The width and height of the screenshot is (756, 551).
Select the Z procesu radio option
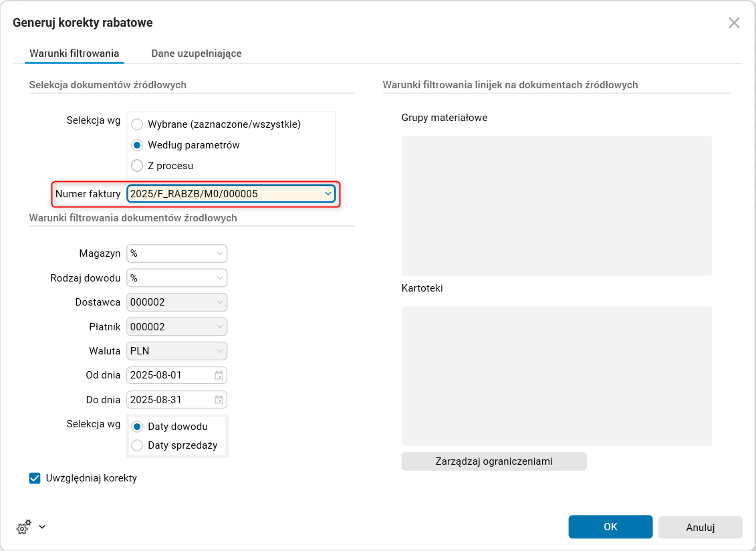(x=137, y=165)
